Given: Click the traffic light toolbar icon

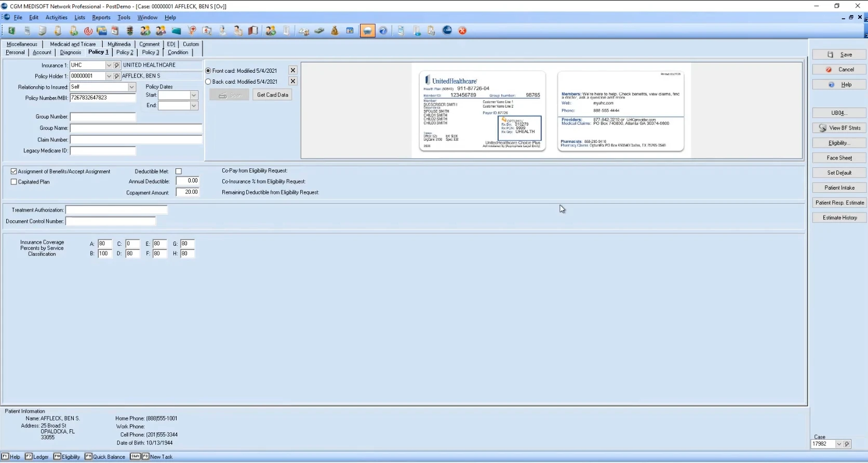Looking at the screenshot, I should (x=130, y=31).
